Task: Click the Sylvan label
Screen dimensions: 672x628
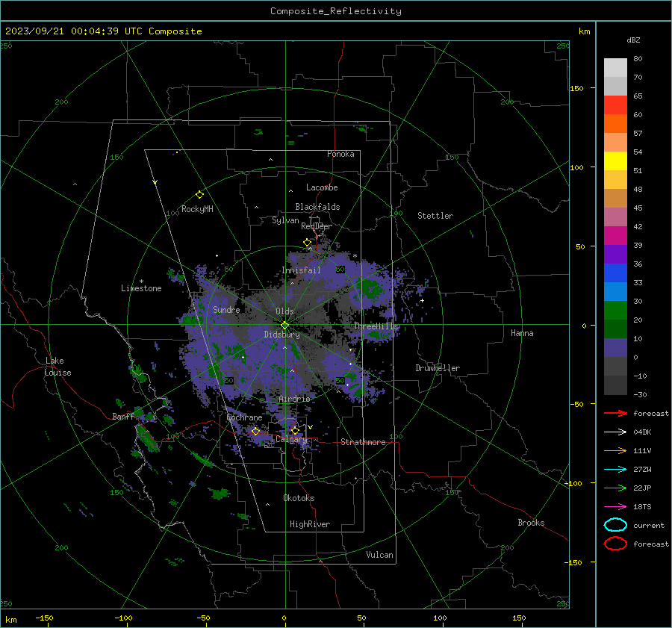Action: [x=285, y=220]
